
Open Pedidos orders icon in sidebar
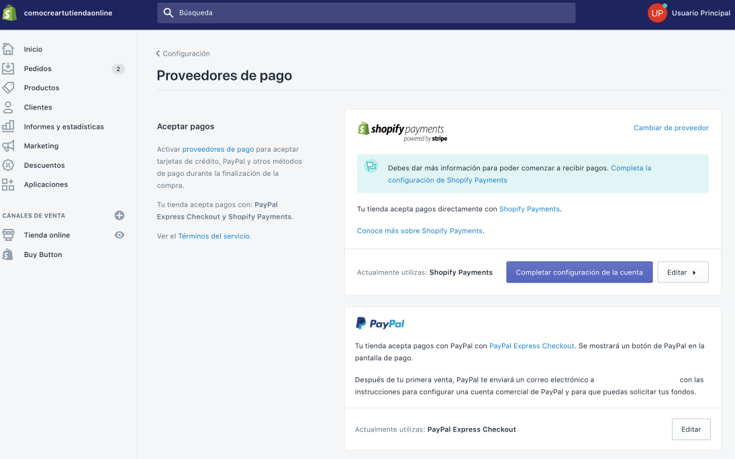[x=8, y=69]
